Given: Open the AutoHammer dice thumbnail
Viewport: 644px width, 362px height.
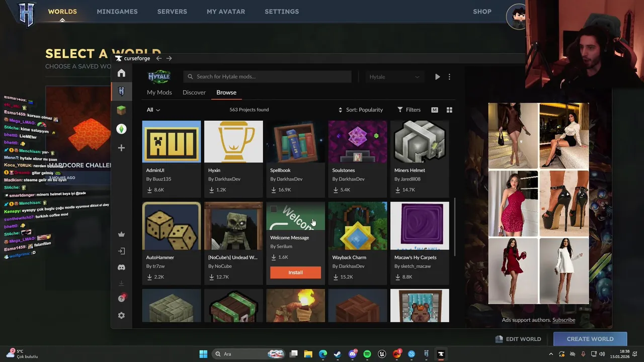Looking at the screenshot, I should (172, 226).
